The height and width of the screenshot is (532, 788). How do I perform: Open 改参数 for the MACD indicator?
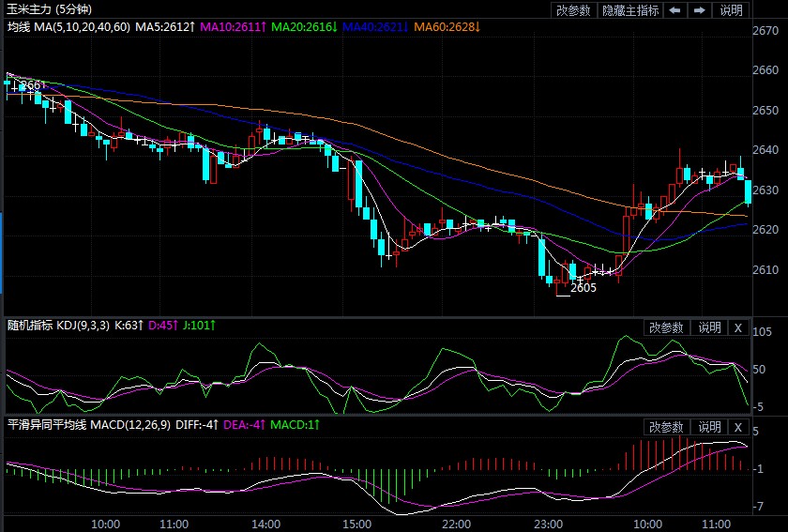point(667,427)
